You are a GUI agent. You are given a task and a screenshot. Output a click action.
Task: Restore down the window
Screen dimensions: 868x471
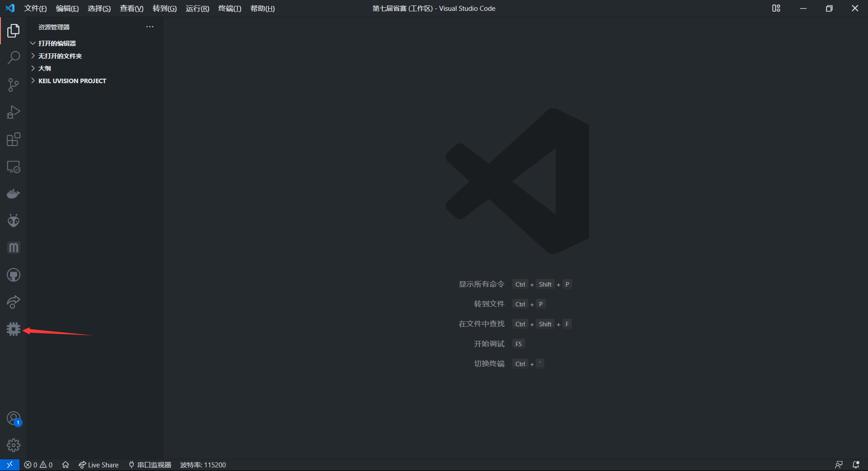[x=829, y=8]
